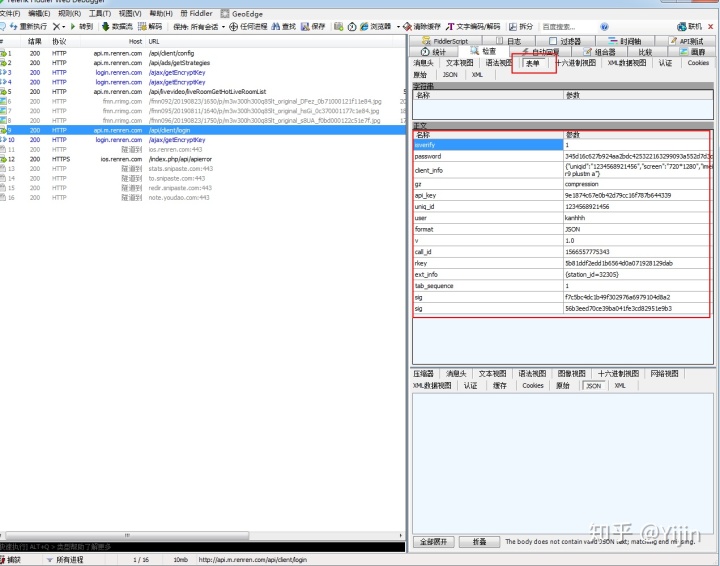This screenshot has width=720, height=566.
Task: Click the blue help question mark icon
Action: [x=604, y=27]
